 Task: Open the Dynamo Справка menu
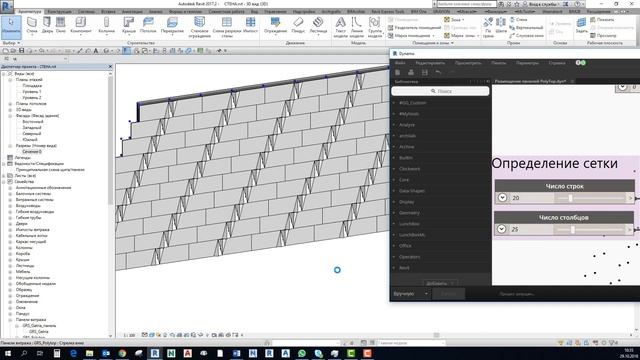pos(557,63)
